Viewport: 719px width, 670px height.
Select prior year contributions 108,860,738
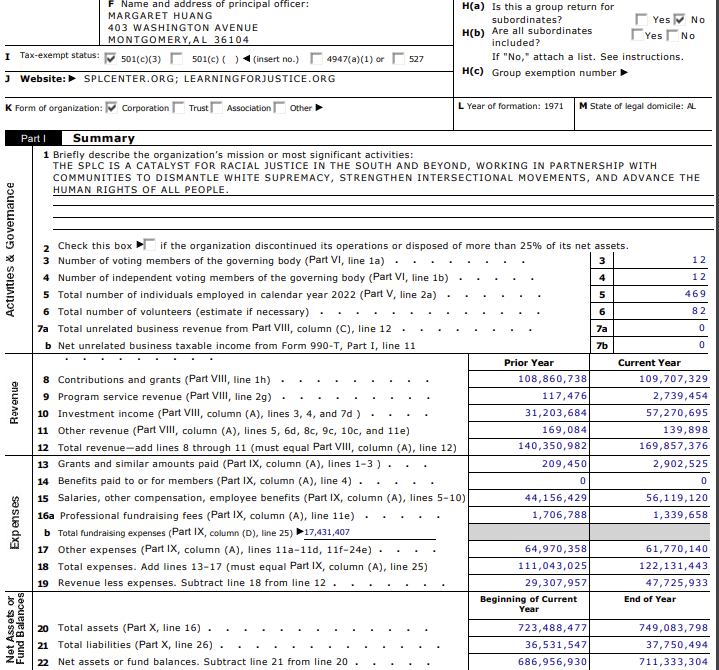[x=553, y=379]
